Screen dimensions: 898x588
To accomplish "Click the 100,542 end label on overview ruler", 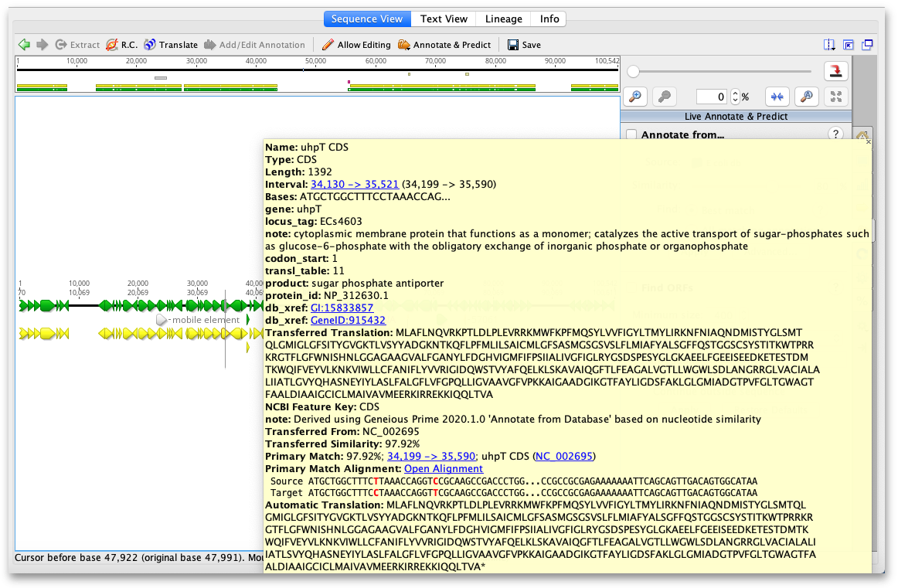I will (607, 61).
